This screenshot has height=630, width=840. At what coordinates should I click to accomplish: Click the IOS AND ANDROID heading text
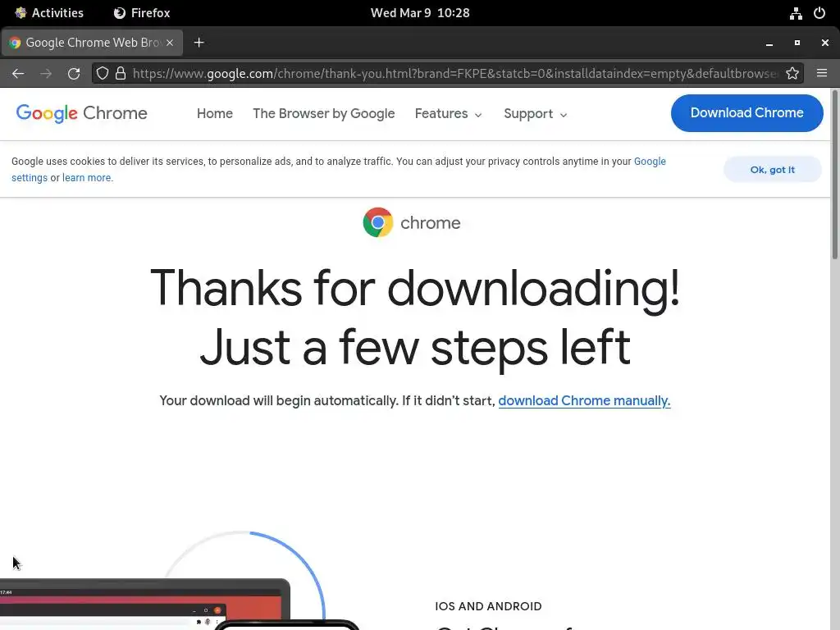488,606
